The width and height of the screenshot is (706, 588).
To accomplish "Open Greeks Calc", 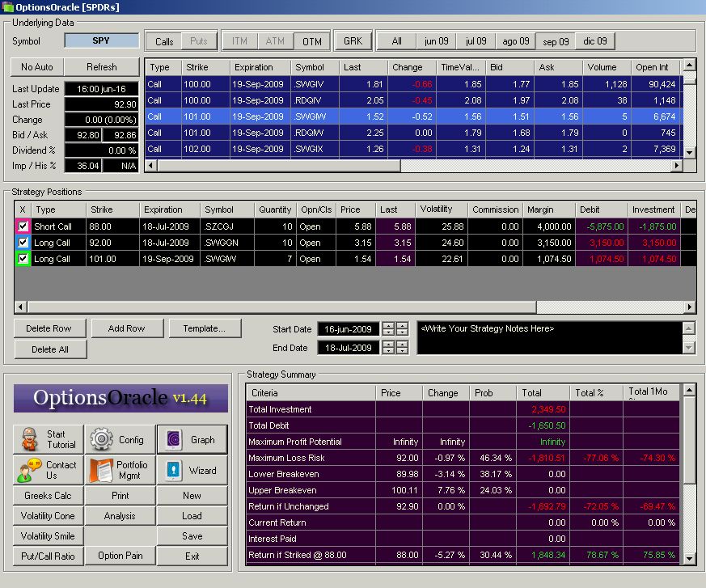I will [49, 496].
